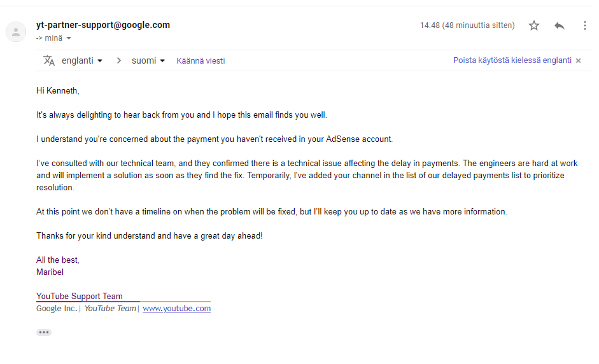Click the translate icon beside englanti
The image size is (599, 364).
pos(49,60)
